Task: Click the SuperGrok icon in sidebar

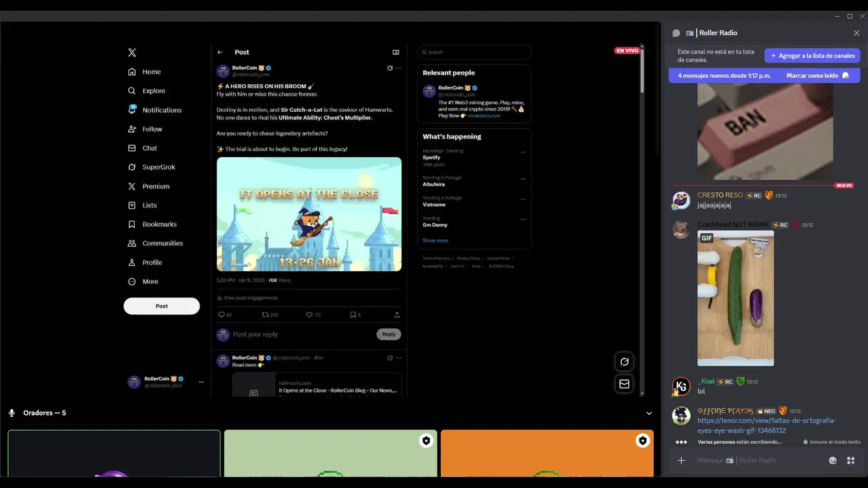Action: [132, 167]
